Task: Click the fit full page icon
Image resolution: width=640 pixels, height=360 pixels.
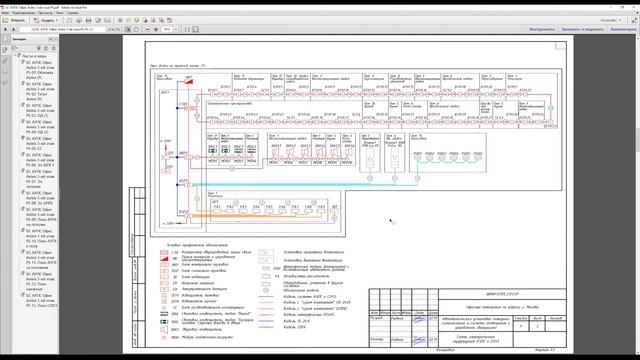Action: (x=196, y=29)
